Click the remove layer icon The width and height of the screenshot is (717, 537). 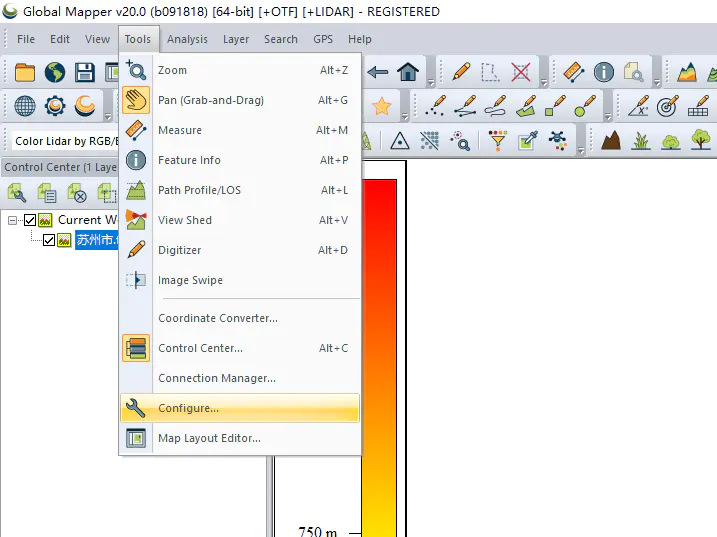point(77,193)
